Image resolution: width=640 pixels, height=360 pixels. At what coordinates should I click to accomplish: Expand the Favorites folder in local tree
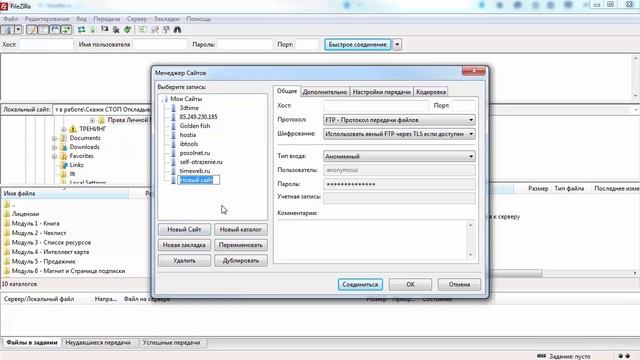[x=54, y=156]
